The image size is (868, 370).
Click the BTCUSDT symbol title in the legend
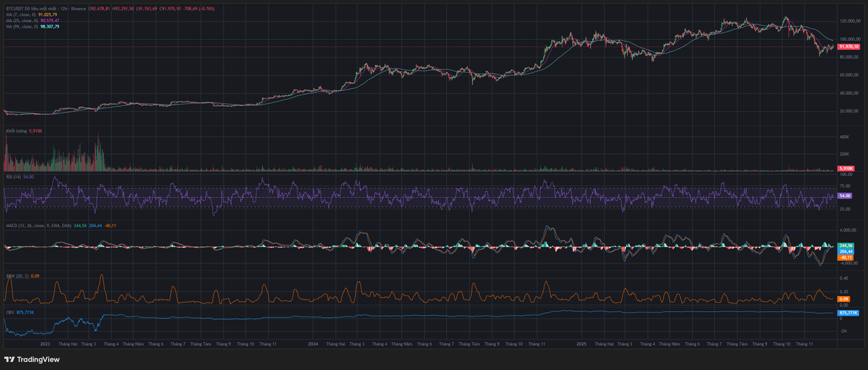(45, 9)
